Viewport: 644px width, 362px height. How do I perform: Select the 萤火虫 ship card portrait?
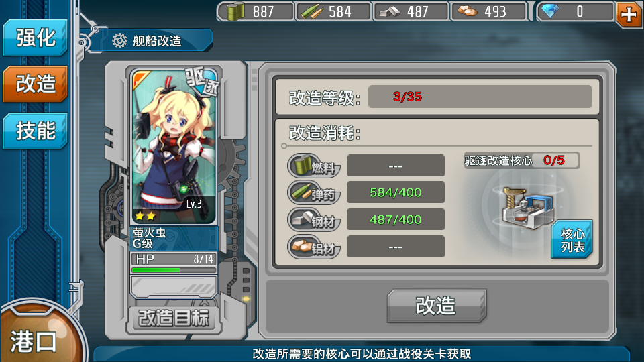tap(174, 147)
